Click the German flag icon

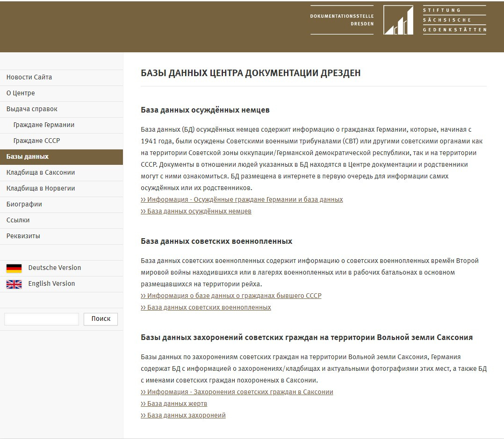[14, 268]
